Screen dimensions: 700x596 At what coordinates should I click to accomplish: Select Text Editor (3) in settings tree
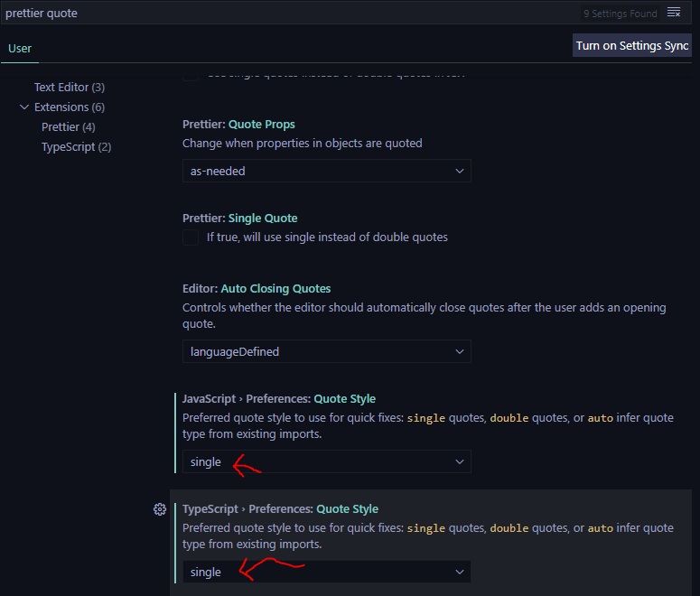70,87
